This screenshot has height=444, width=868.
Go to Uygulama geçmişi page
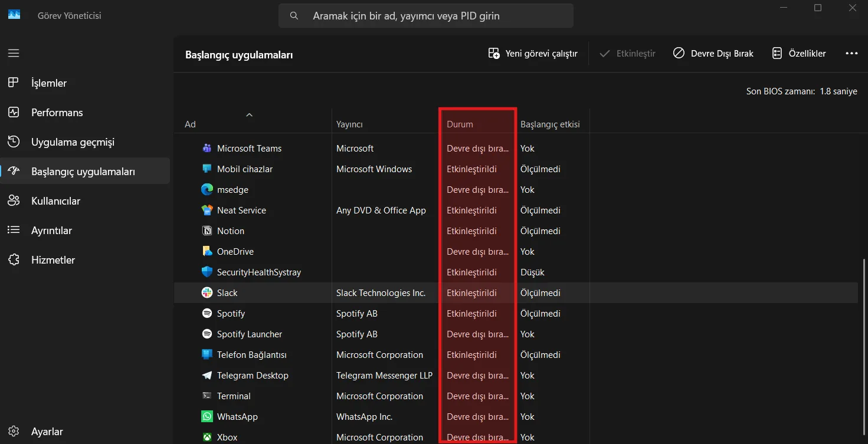pos(73,142)
